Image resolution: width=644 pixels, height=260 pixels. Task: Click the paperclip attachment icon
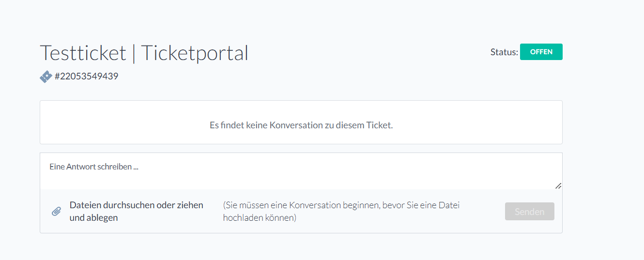coord(56,212)
